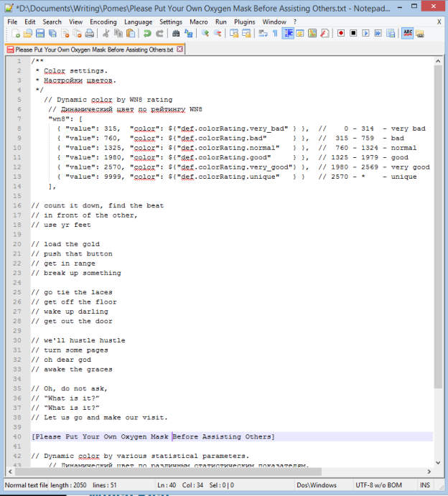Click the Undo arrow icon
Viewport: 448px width, 496px height.
click(x=147, y=34)
